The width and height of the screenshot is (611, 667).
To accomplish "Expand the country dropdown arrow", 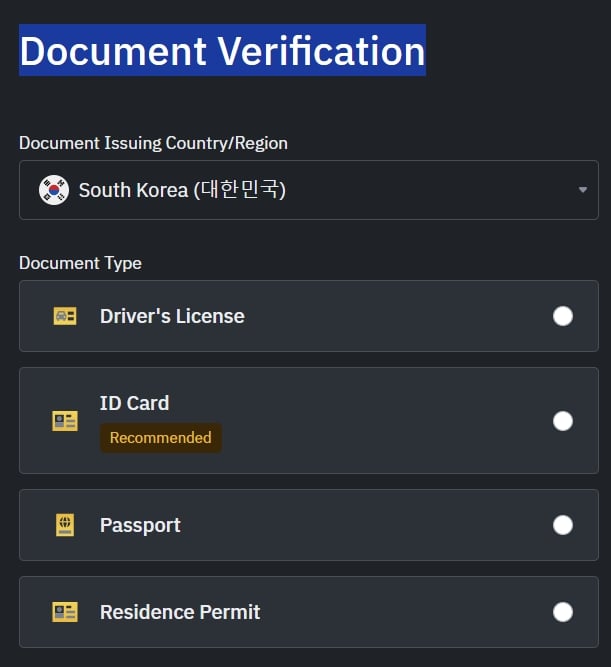I will [582, 190].
